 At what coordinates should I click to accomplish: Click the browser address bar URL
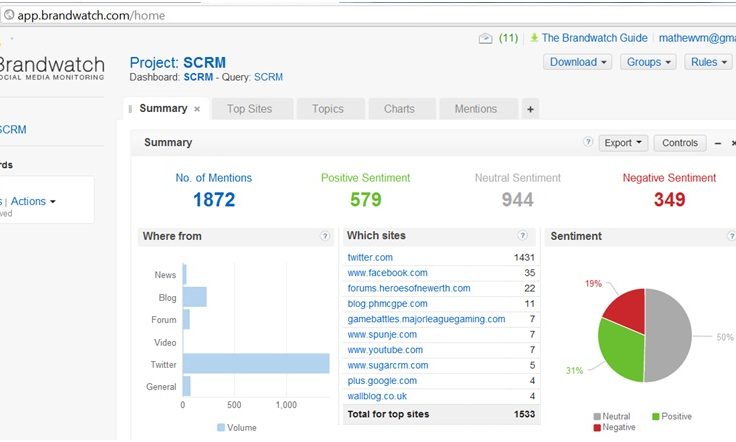pyautogui.click(x=91, y=15)
